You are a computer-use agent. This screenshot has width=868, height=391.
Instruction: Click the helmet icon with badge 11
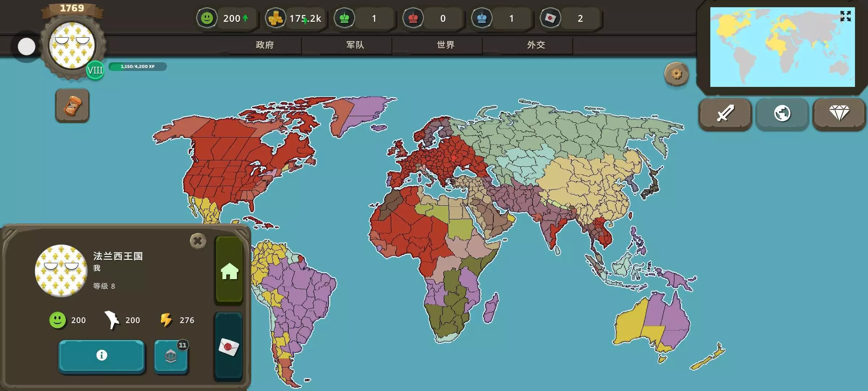(171, 356)
